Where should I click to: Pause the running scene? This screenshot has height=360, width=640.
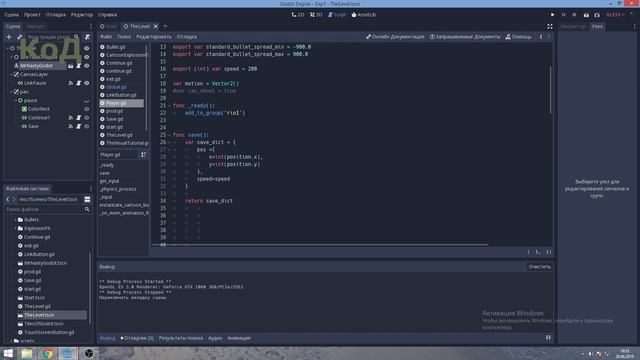pyautogui.click(x=564, y=15)
